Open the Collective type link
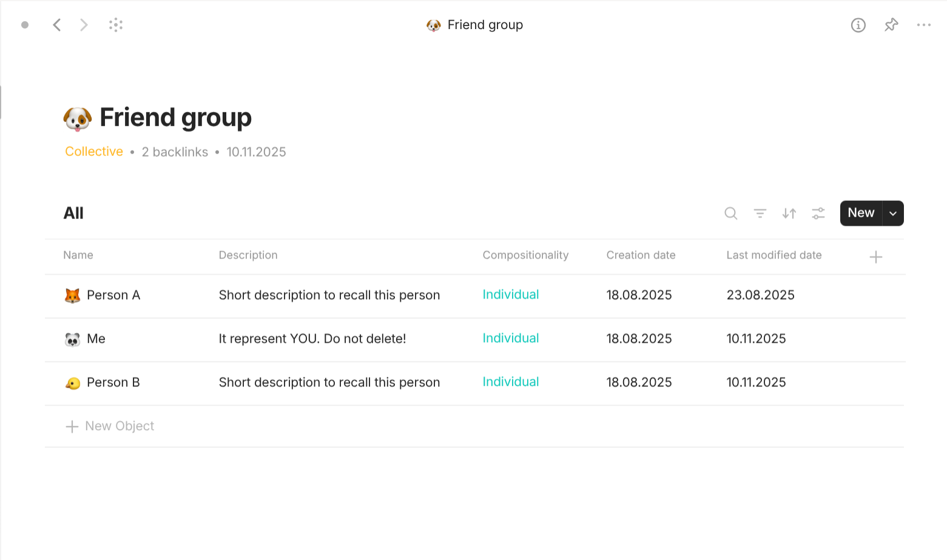 [x=94, y=152]
